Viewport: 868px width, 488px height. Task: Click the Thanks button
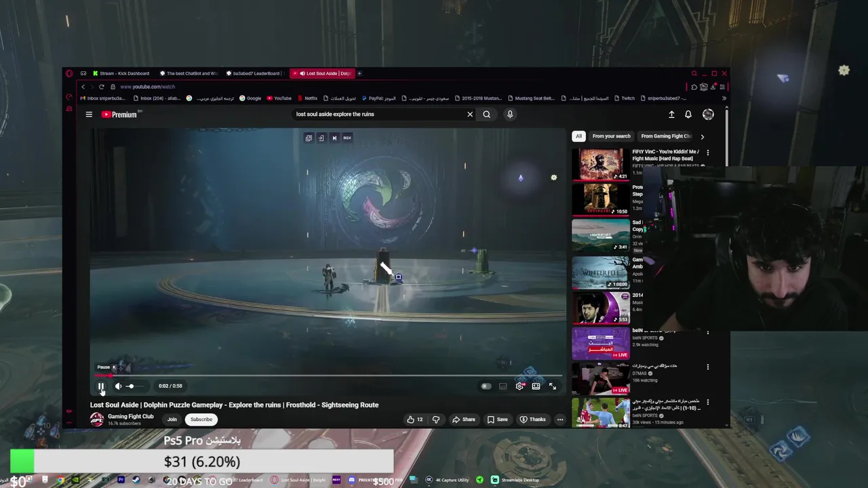tap(532, 420)
